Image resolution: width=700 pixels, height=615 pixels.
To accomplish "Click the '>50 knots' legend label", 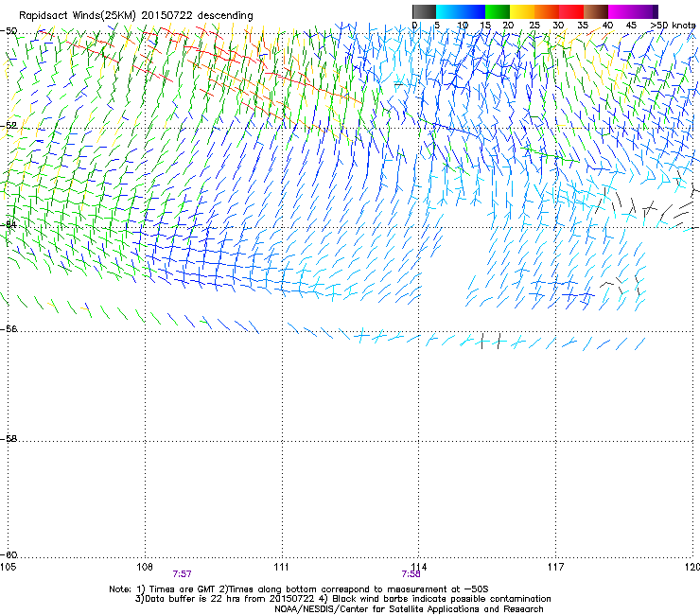I will point(673,26).
